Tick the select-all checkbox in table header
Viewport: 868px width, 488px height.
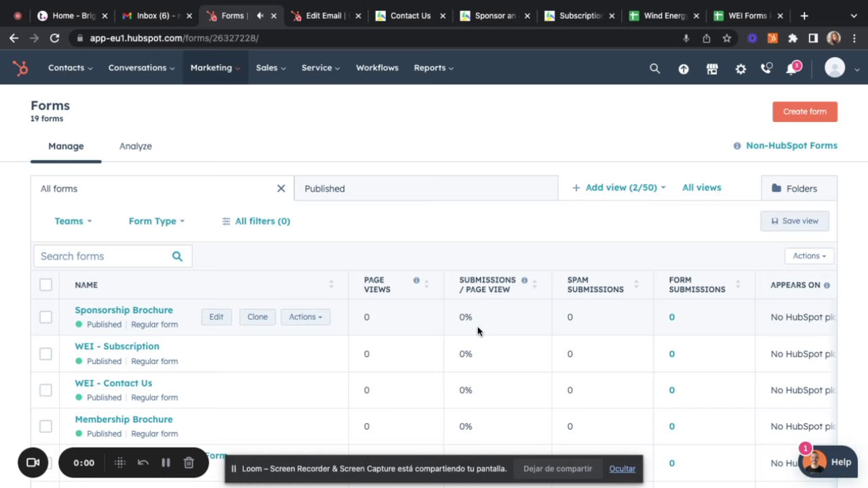click(x=45, y=285)
